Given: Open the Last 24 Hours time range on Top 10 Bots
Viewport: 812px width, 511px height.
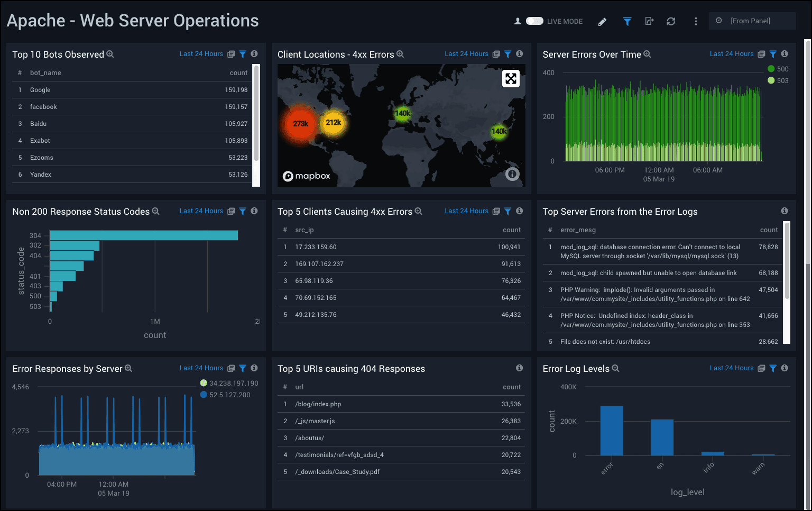Looking at the screenshot, I should (201, 53).
